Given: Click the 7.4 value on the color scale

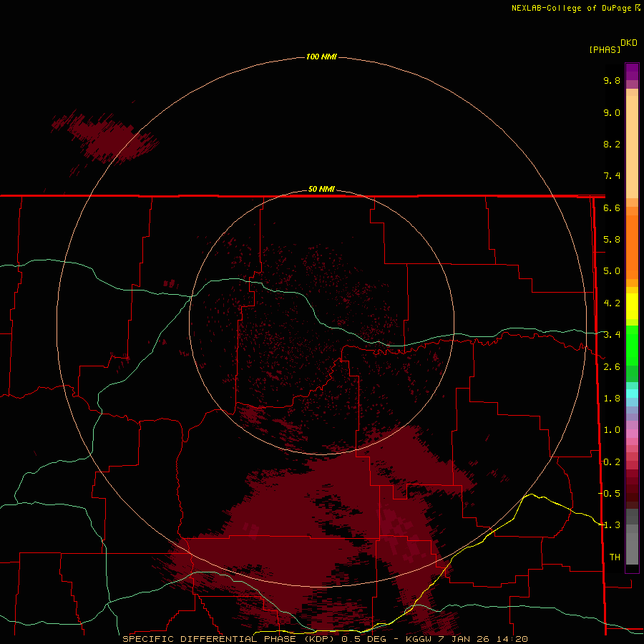Looking at the screenshot, I should 612,176.
